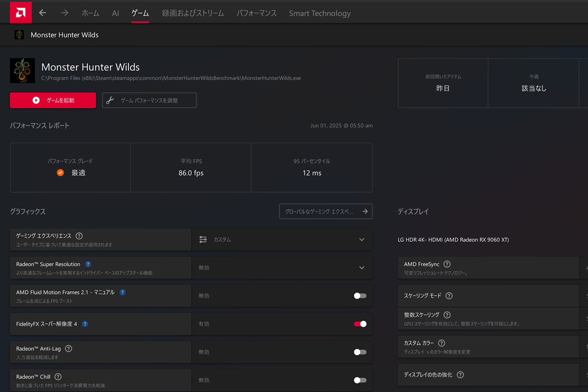The height and width of the screenshot is (392, 588).
Task: Click the Monster Hunter Wilds breadcrumb icon
Action: (19, 34)
